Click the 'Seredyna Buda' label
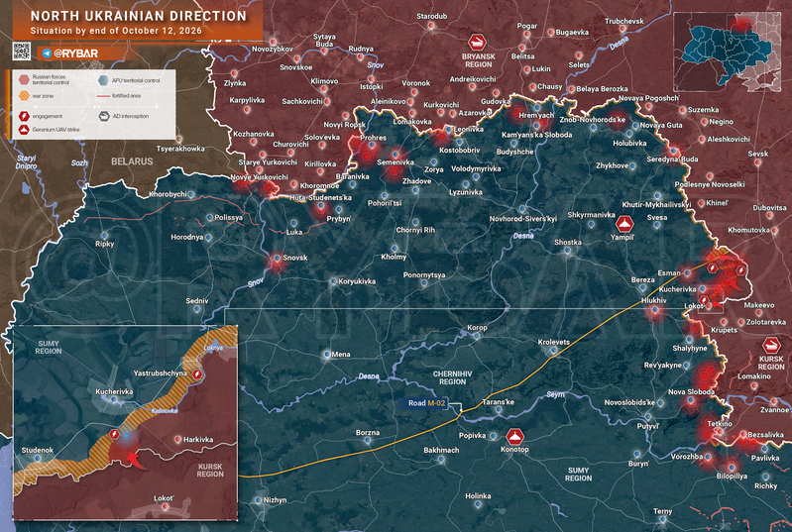 pyautogui.click(x=672, y=160)
